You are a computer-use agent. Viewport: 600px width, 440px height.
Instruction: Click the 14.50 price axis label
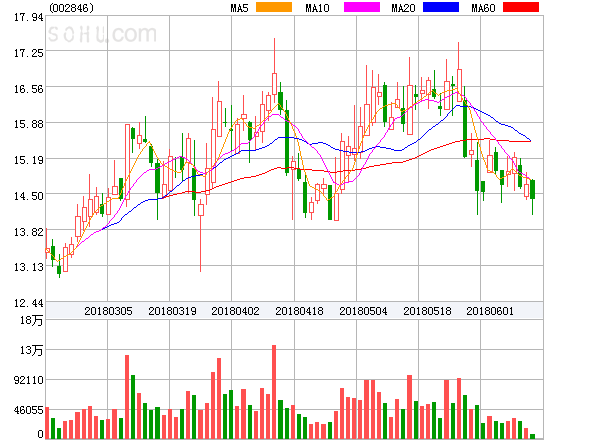pos(29,196)
